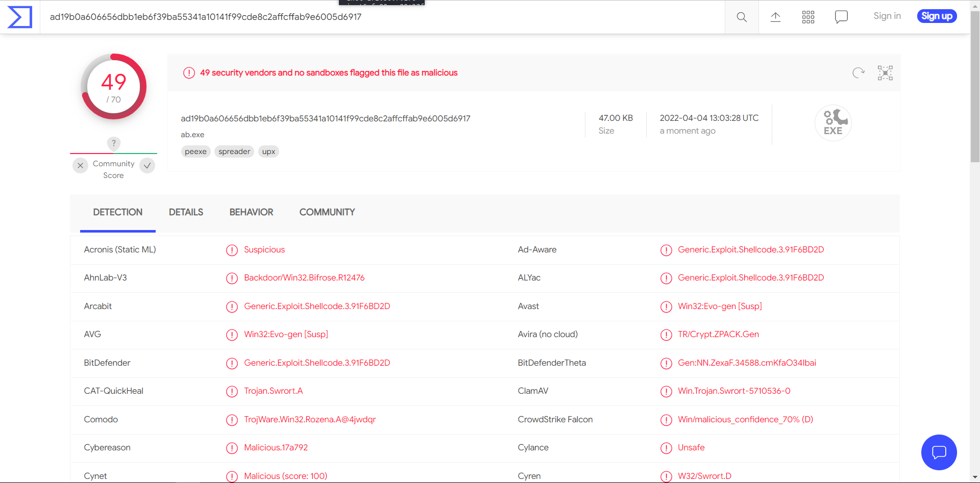980x483 pixels.
Task: Click the Acronis (Static ML) vendor name
Action: point(120,250)
